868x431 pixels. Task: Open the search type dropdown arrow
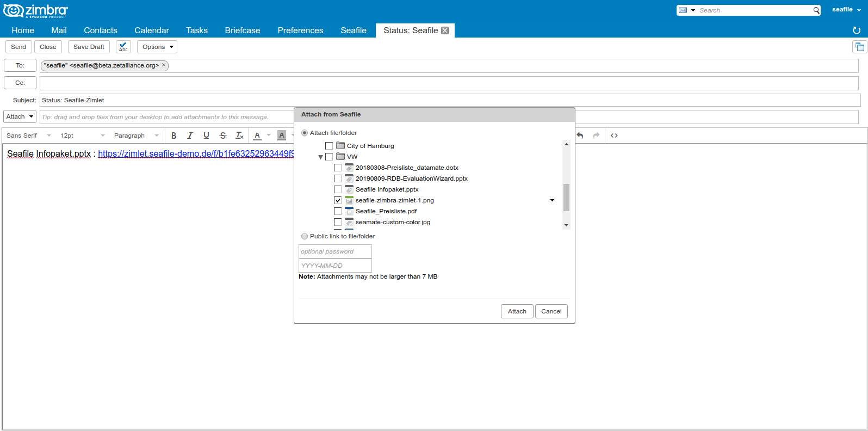tap(693, 10)
